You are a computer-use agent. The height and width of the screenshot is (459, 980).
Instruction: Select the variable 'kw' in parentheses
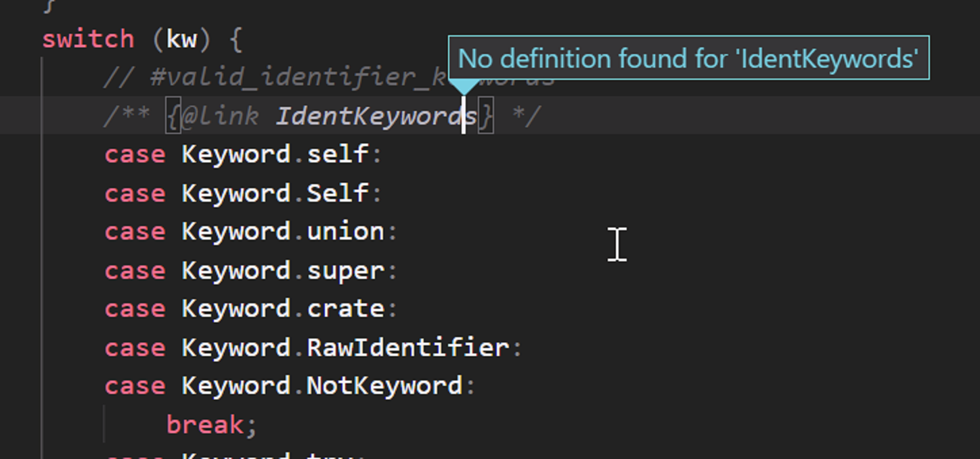click(183, 39)
